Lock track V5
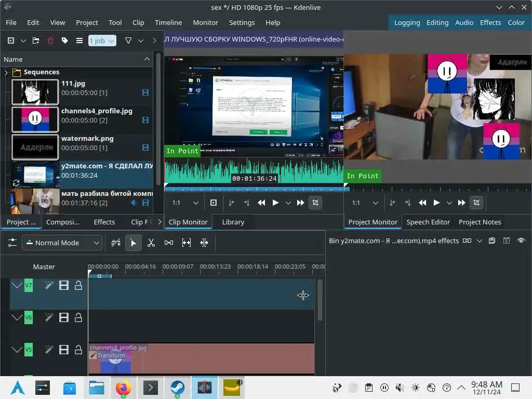The height and width of the screenshot is (399, 532). [78, 350]
